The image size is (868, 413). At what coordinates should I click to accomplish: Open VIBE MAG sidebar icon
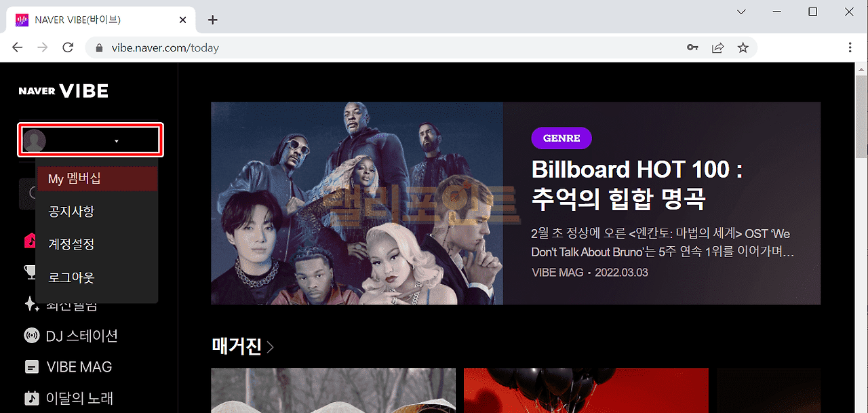[x=31, y=367]
